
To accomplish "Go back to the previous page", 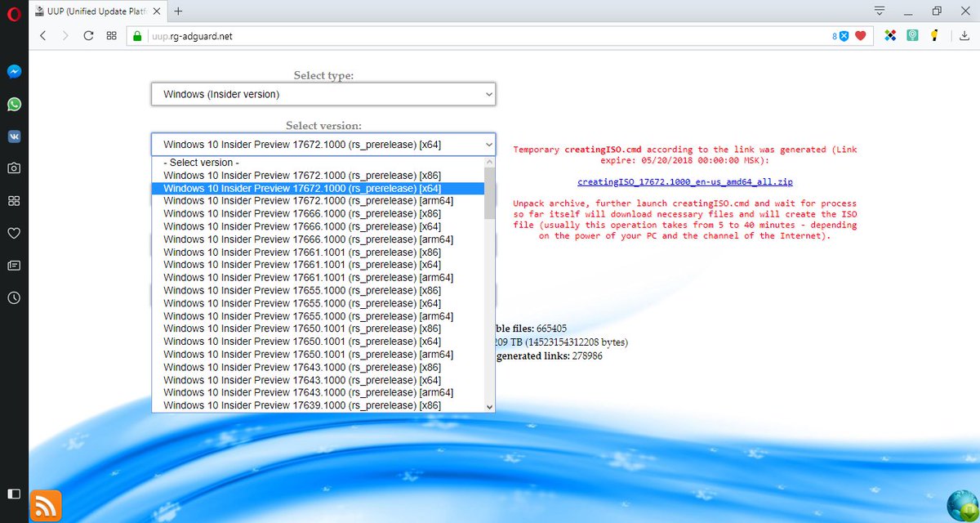I will point(43,36).
